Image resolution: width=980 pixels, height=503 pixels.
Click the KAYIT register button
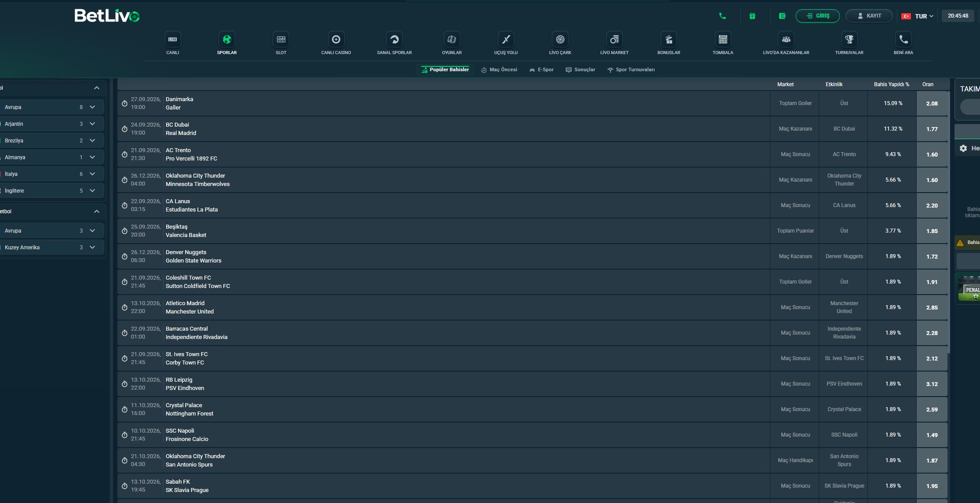(x=869, y=16)
